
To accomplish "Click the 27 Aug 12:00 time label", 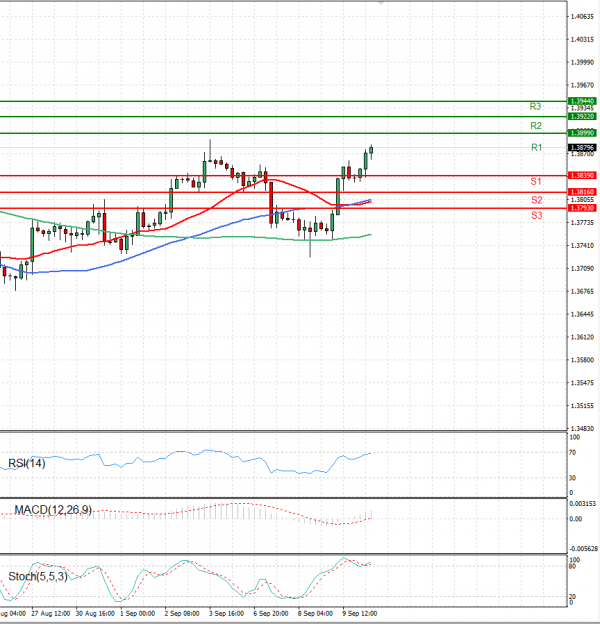I will click(51, 613).
